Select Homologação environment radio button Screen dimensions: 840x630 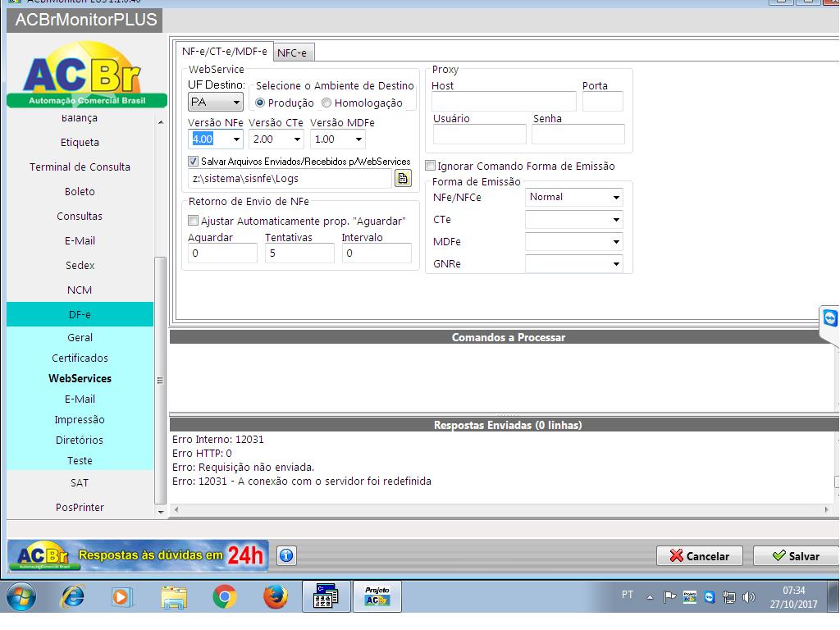tap(326, 103)
